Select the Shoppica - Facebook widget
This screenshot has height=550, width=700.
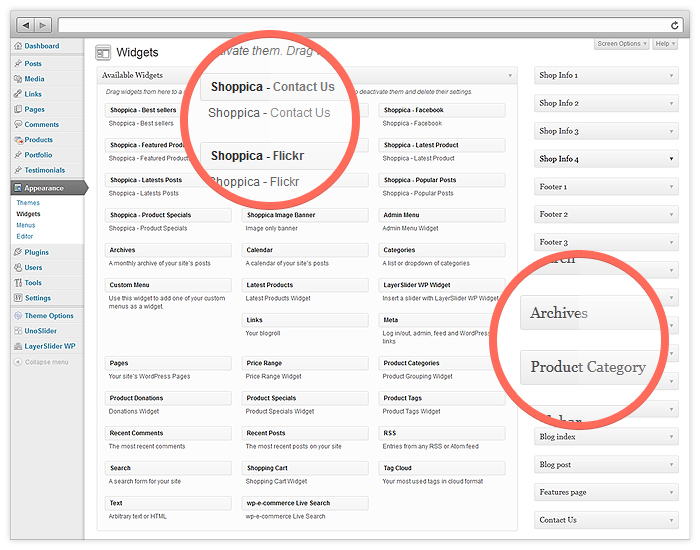(442, 110)
